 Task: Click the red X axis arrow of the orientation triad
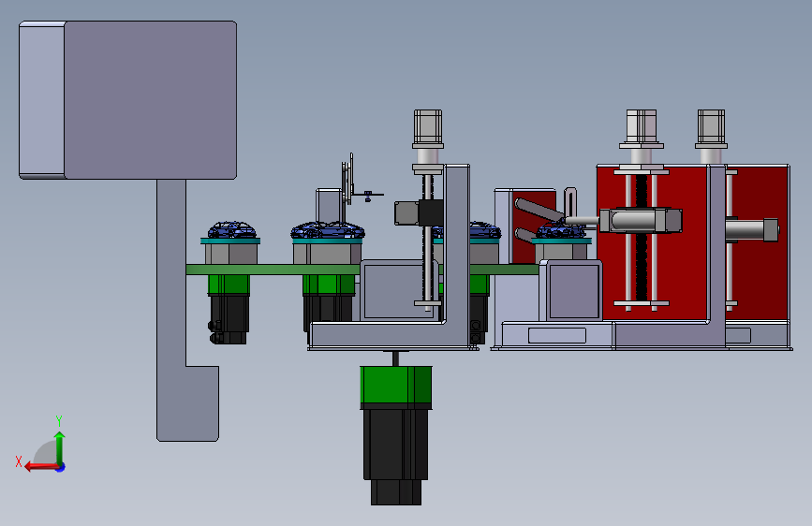[41, 467]
